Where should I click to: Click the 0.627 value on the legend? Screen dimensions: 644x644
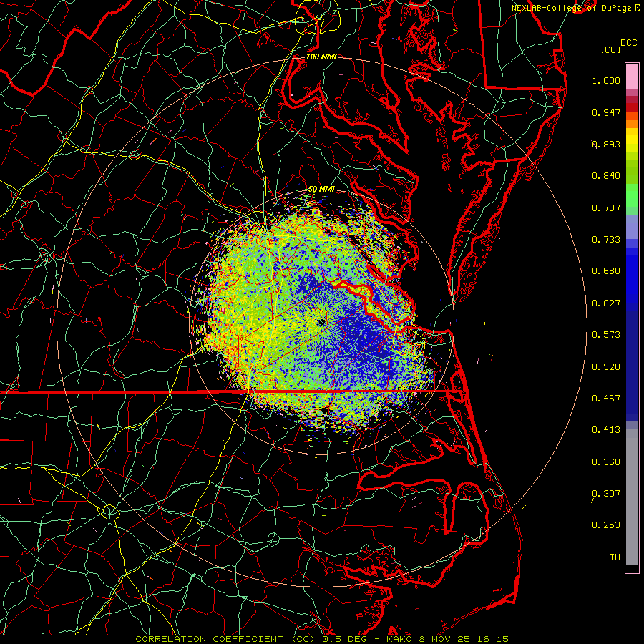tap(606, 303)
